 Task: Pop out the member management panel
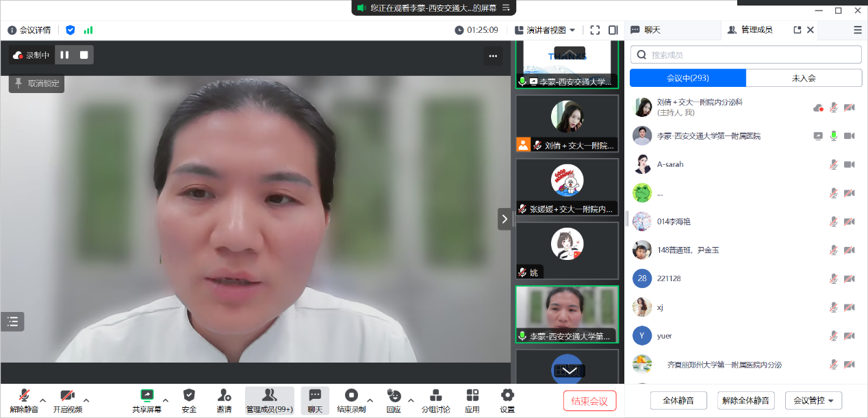tap(797, 30)
